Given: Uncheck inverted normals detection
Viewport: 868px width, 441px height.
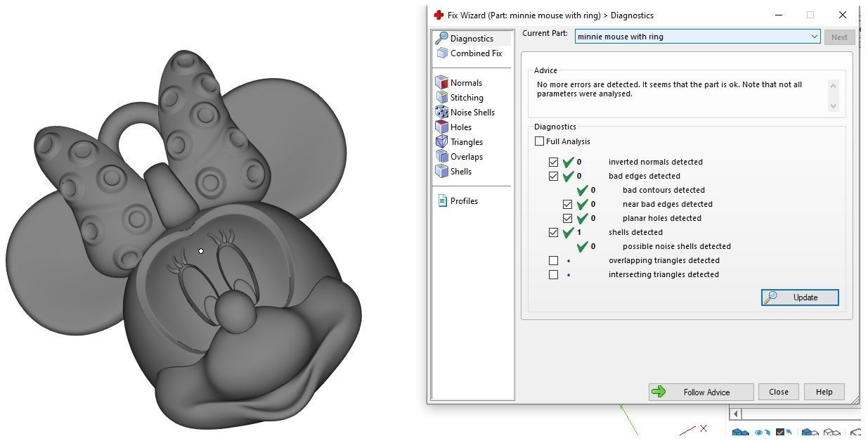Looking at the screenshot, I should [553, 162].
